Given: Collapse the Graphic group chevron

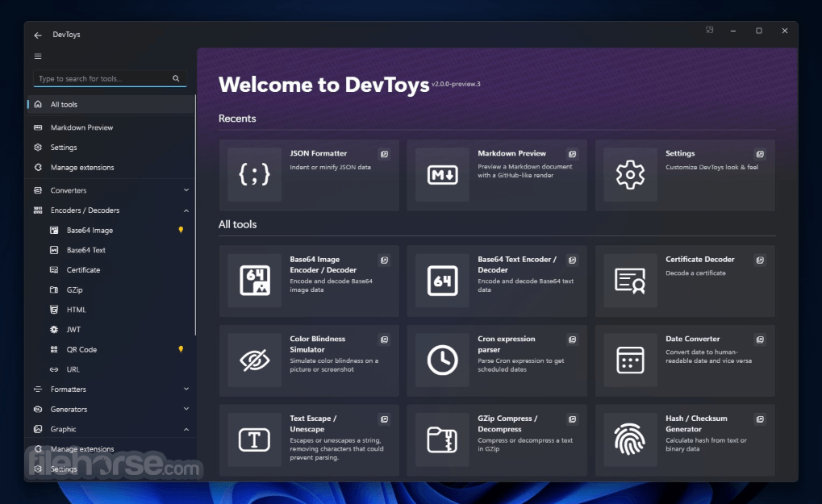Looking at the screenshot, I should (186, 429).
